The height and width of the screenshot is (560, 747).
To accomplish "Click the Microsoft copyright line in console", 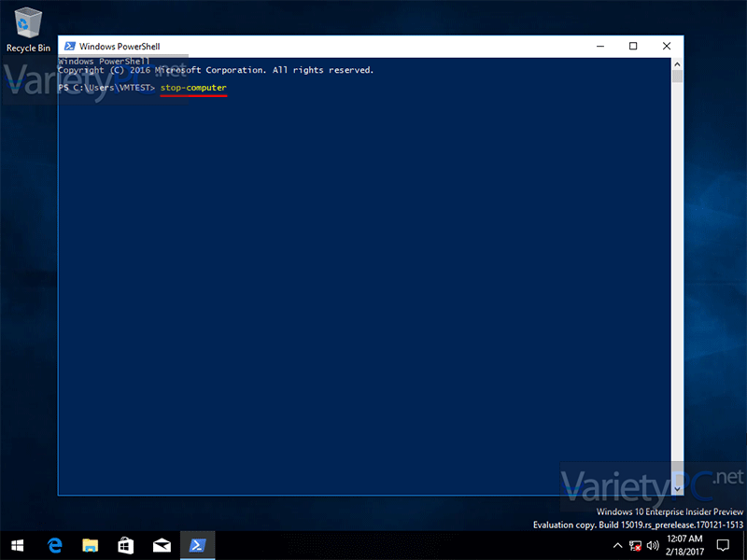I will click(x=216, y=70).
